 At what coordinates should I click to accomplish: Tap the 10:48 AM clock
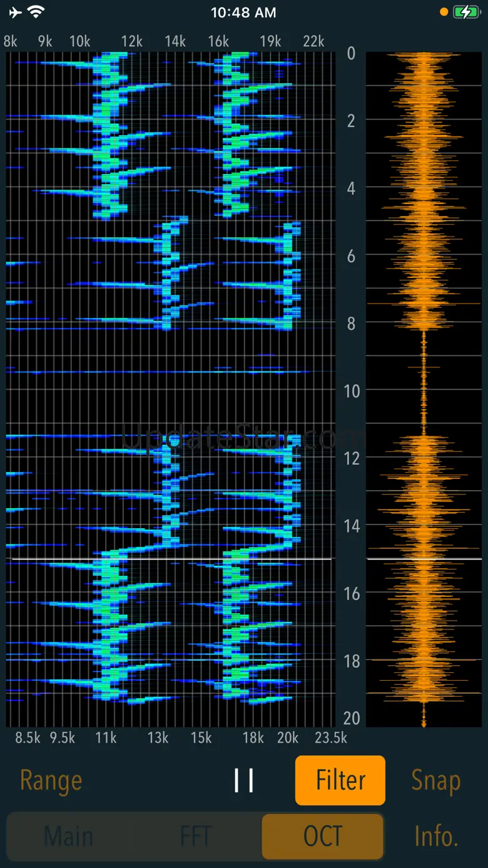(243, 12)
